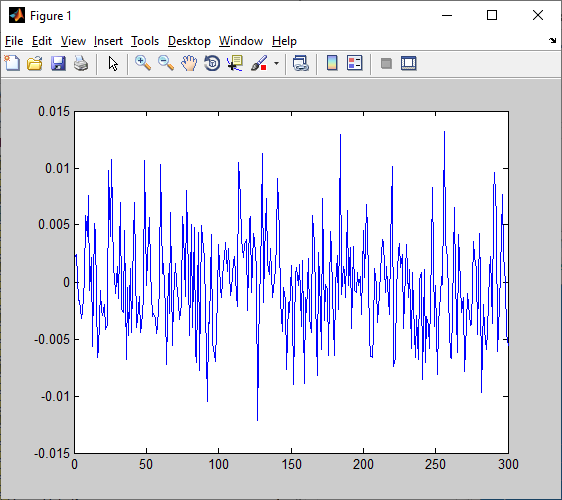Save the figure with floppy icon
562x500 pixels.
pyautogui.click(x=58, y=63)
